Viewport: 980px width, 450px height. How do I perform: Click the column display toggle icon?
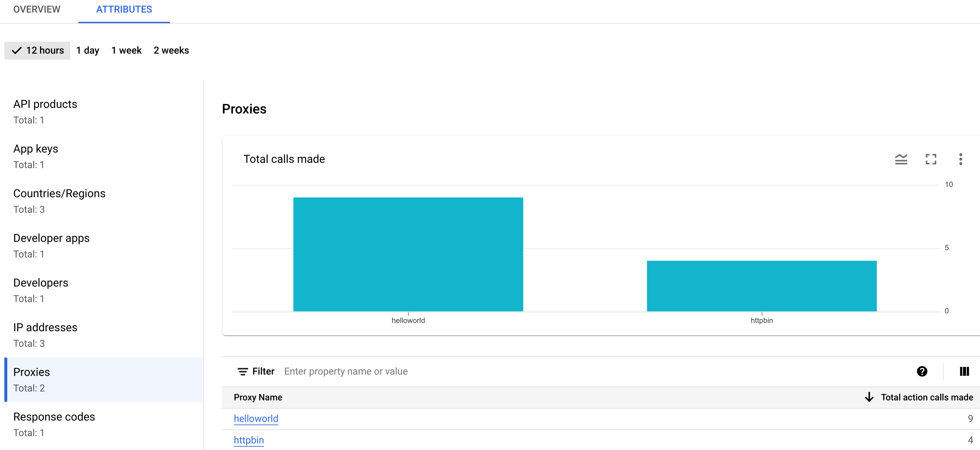click(964, 371)
